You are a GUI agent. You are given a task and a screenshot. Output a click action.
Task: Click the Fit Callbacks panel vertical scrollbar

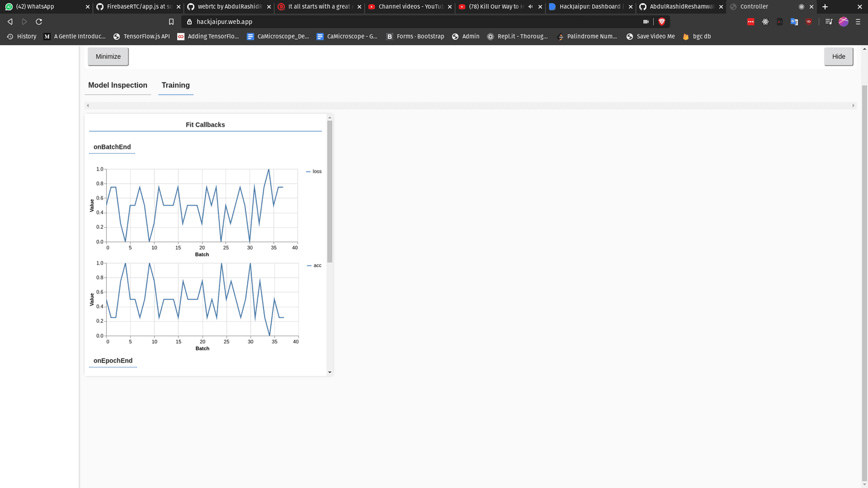[330, 192]
